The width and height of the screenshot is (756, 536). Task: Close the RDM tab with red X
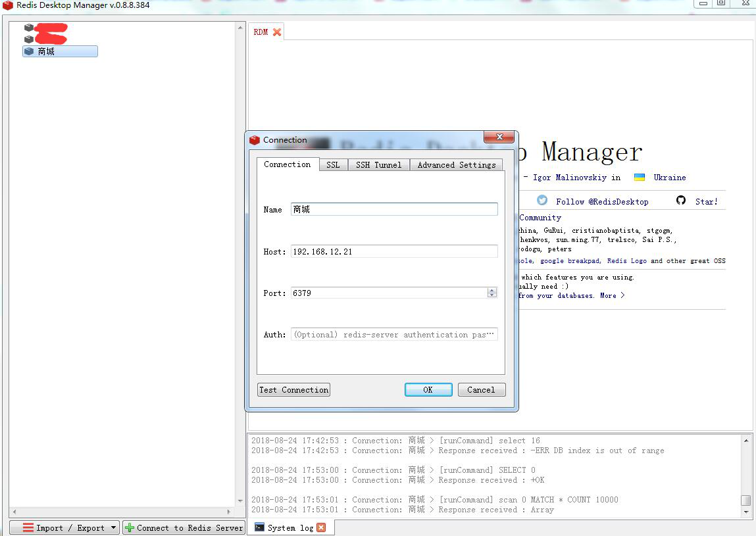[277, 32]
